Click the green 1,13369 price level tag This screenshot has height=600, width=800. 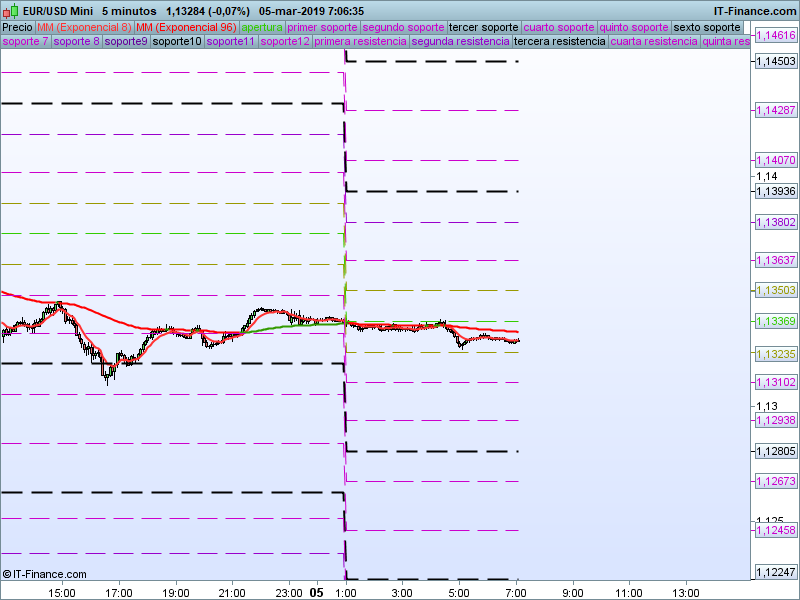pos(776,321)
